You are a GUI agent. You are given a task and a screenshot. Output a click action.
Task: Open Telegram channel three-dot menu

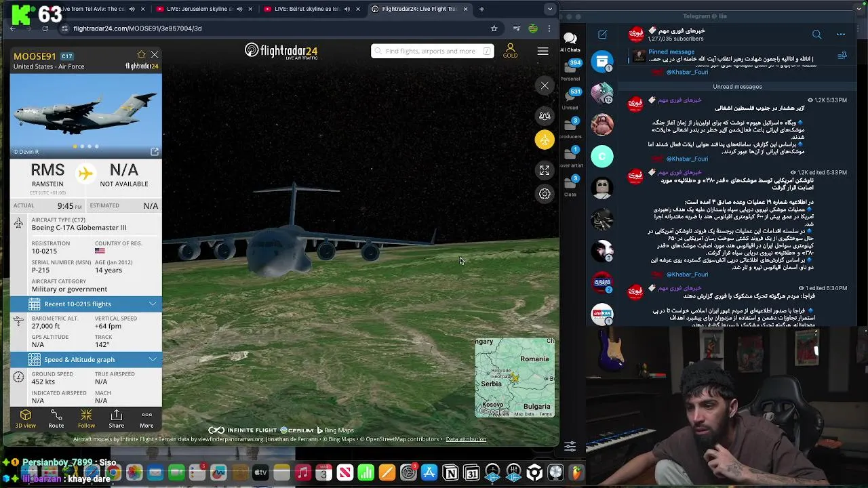pyautogui.click(x=841, y=35)
